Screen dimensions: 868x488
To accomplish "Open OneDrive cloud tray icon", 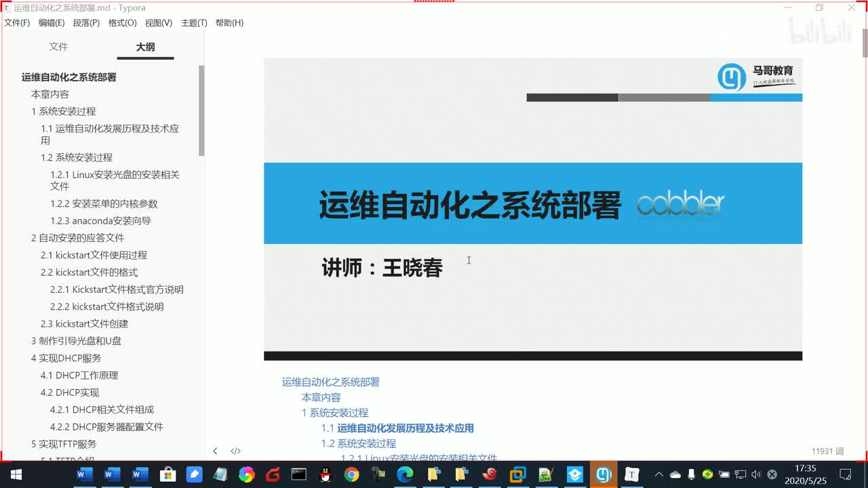I will coord(675,474).
